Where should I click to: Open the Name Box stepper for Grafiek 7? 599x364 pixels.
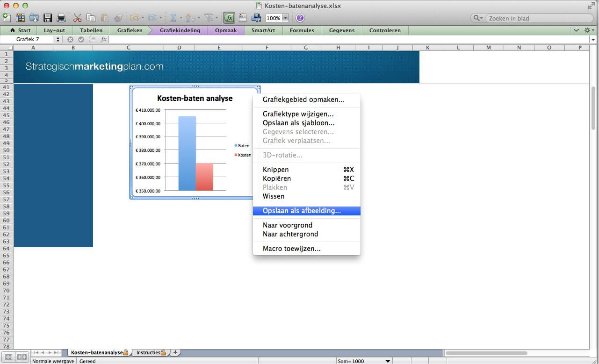tap(58, 39)
